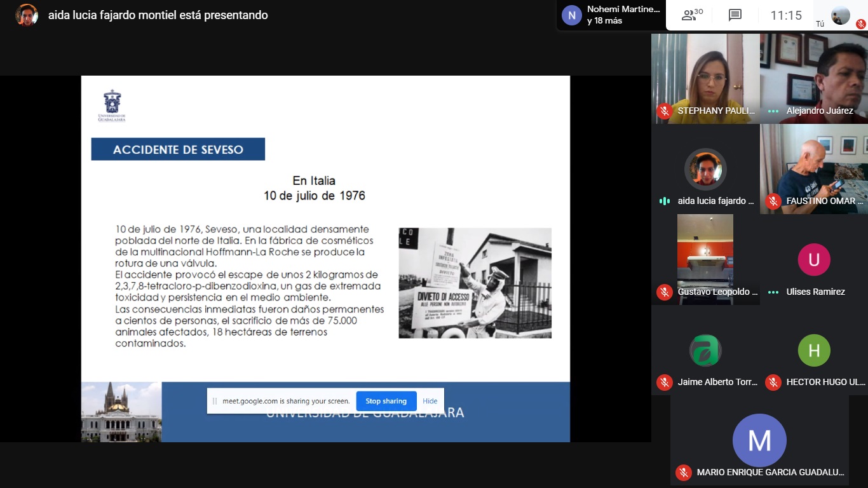This screenshot has height=488, width=868.
Task: Click Nohemi Martinez's avatar badge
Action: [572, 15]
